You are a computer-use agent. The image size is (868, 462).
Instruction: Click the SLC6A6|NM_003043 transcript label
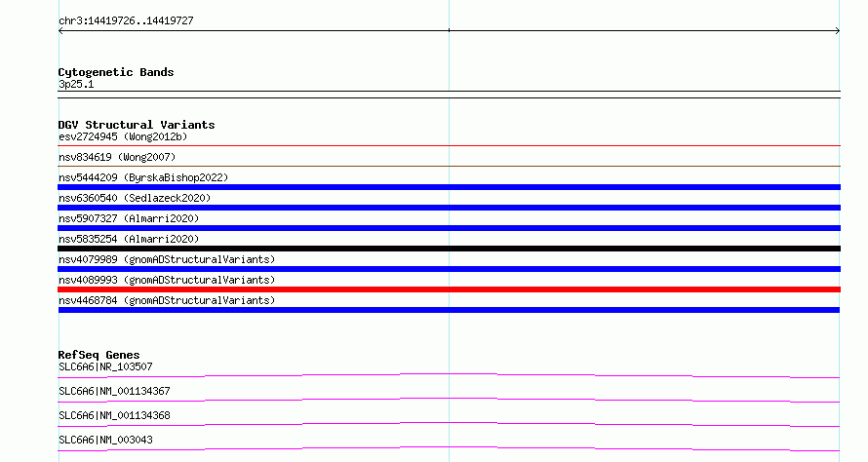[x=105, y=440]
